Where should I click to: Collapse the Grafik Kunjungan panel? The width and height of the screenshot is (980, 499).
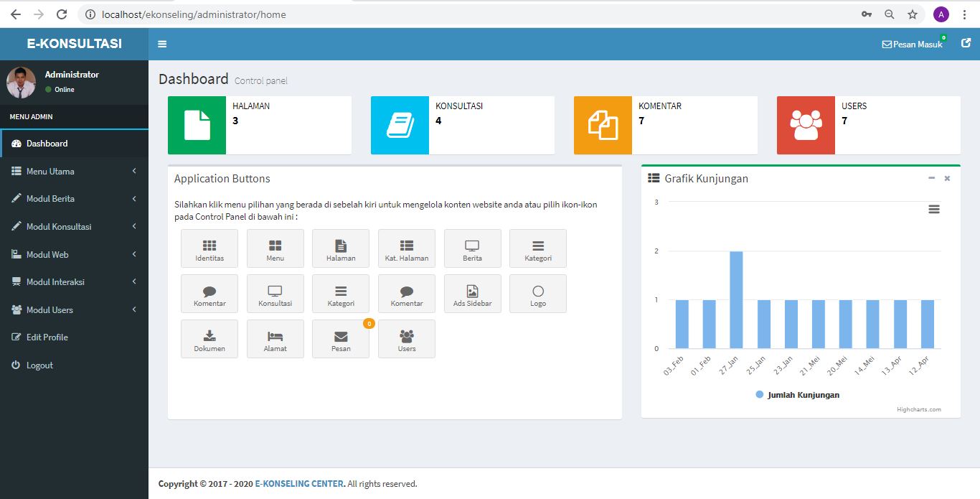click(x=931, y=178)
